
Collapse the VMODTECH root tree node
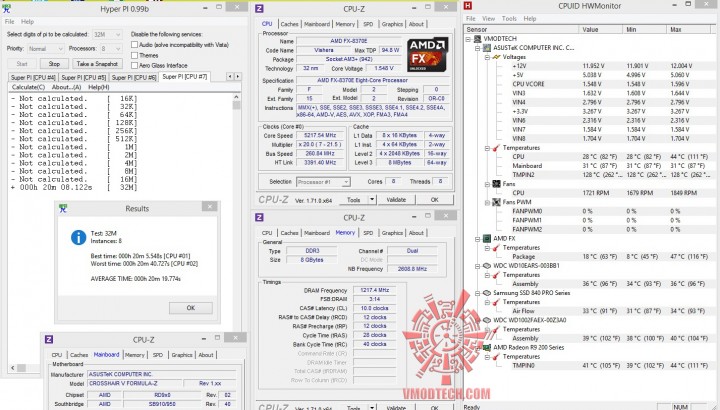pos(468,39)
